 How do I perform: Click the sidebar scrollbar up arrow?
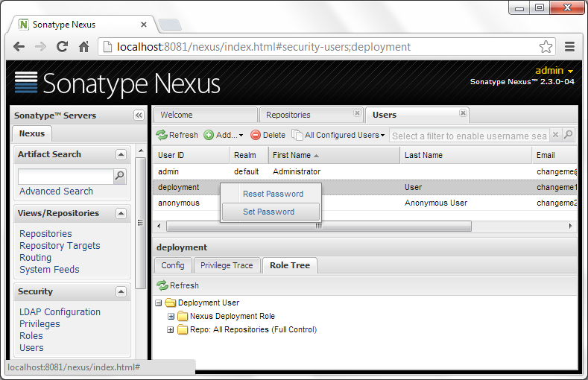tap(141, 151)
